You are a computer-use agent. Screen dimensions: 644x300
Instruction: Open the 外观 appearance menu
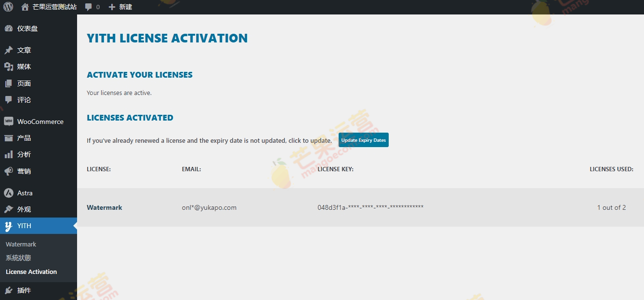point(24,209)
